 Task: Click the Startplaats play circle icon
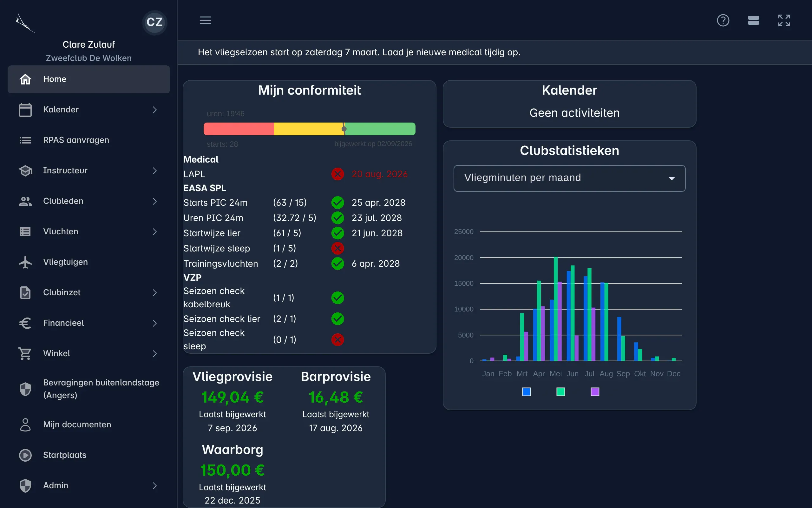pyautogui.click(x=25, y=455)
